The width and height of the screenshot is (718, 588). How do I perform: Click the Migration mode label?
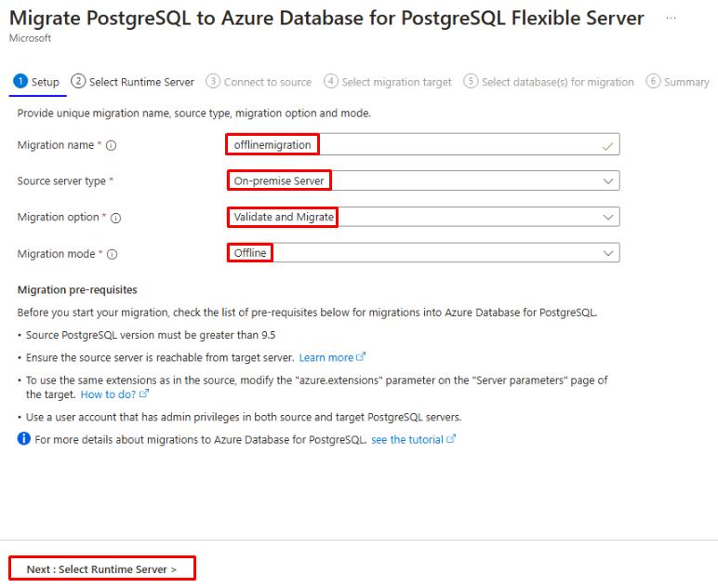pyautogui.click(x=57, y=254)
